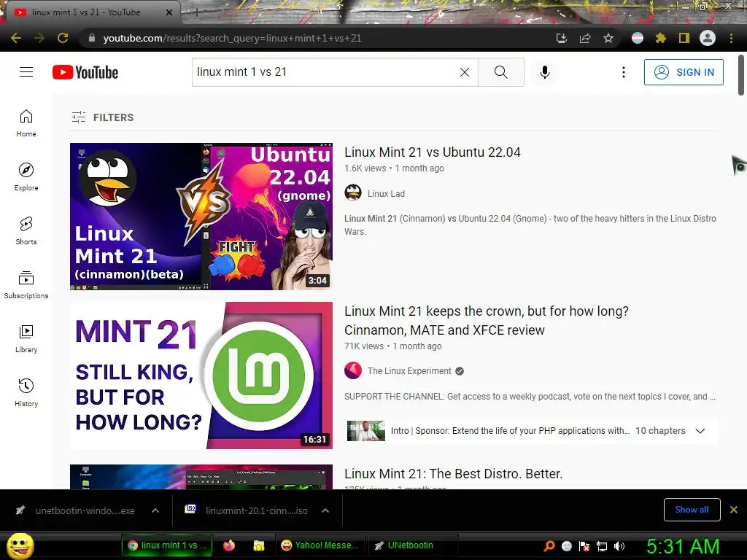The height and width of the screenshot is (560, 747).
Task: Click the browser back arrow
Action: (x=16, y=38)
